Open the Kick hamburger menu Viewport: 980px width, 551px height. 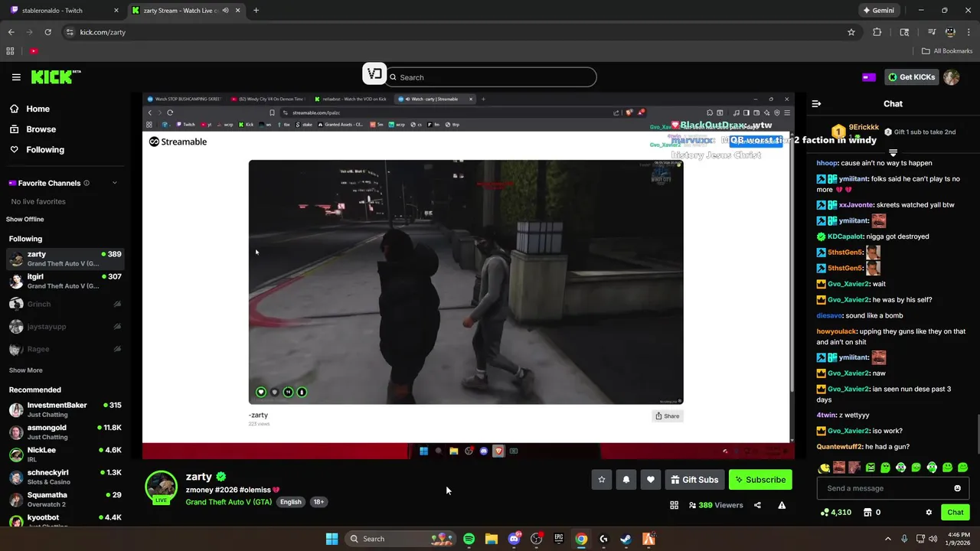(x=16, y=77)
